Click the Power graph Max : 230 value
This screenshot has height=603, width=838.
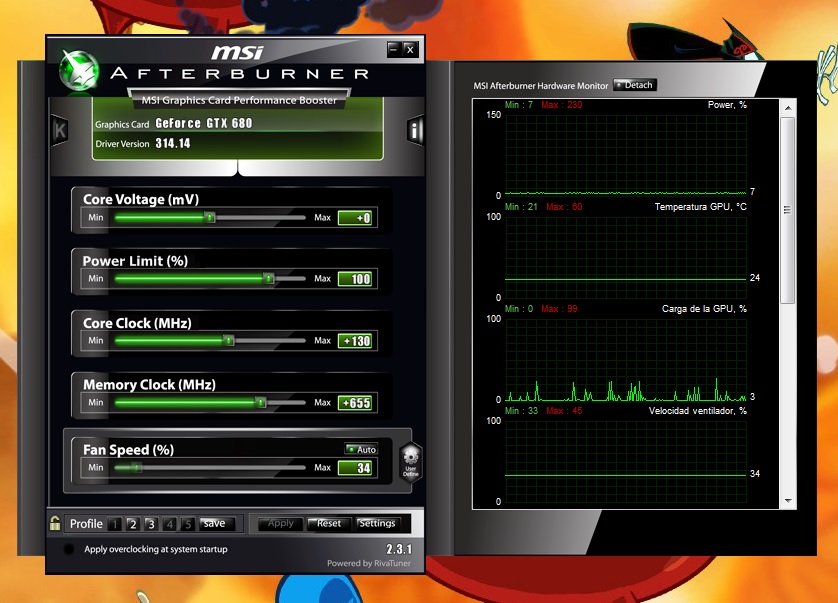pyautogui.click(x=562, y=105)
